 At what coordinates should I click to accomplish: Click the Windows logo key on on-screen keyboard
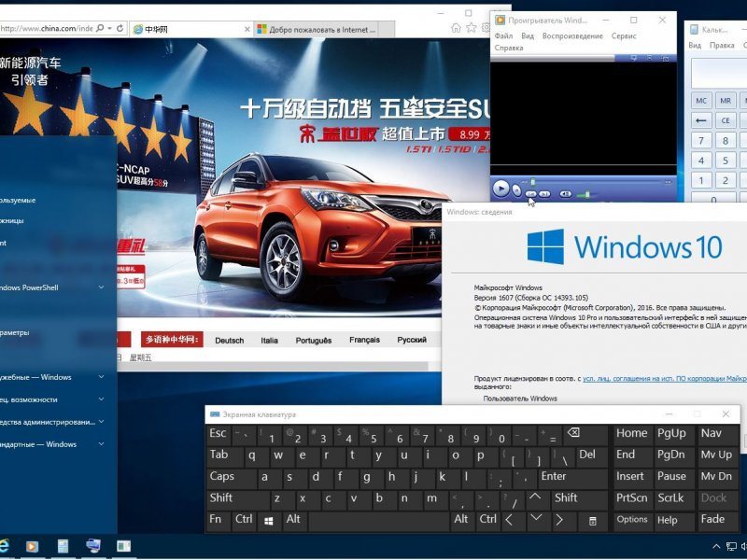tap(269, 521)
